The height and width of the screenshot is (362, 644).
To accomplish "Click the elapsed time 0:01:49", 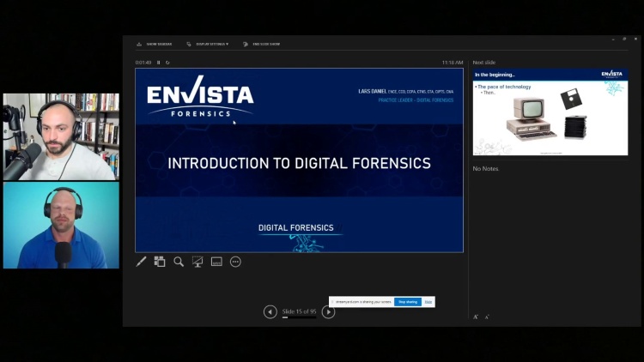I will coord(143,63).
